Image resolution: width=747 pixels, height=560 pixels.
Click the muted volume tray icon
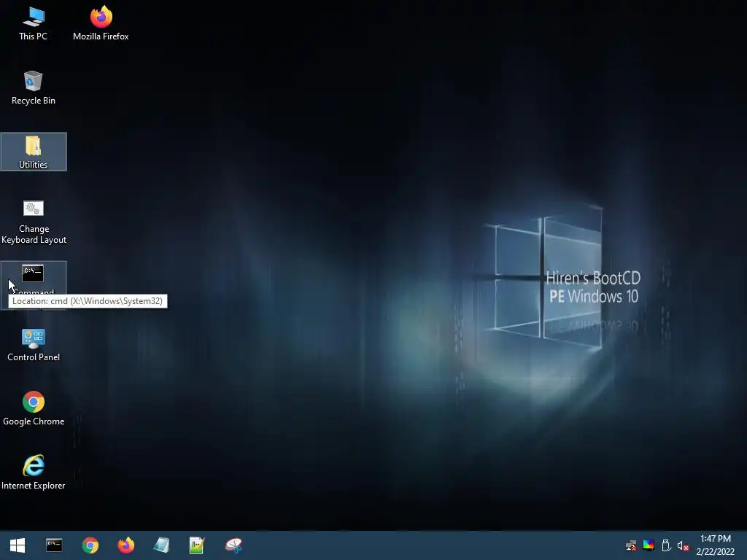click(683, 545)
